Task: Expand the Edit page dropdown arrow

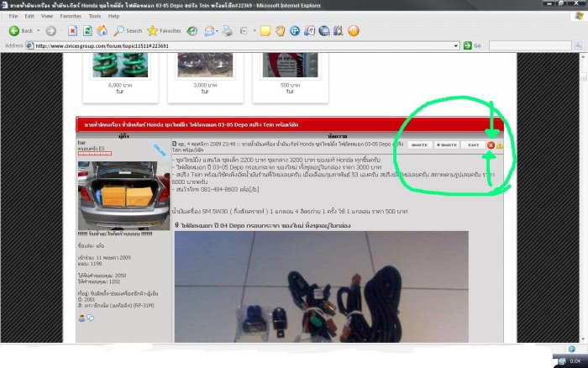Action: pyautogui.click(x=255, y=31)
